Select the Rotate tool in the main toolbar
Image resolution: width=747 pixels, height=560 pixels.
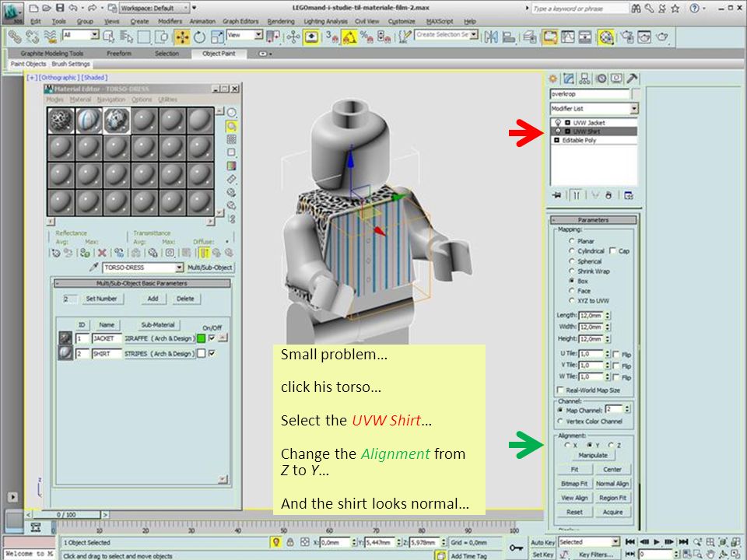pos(200,37)
